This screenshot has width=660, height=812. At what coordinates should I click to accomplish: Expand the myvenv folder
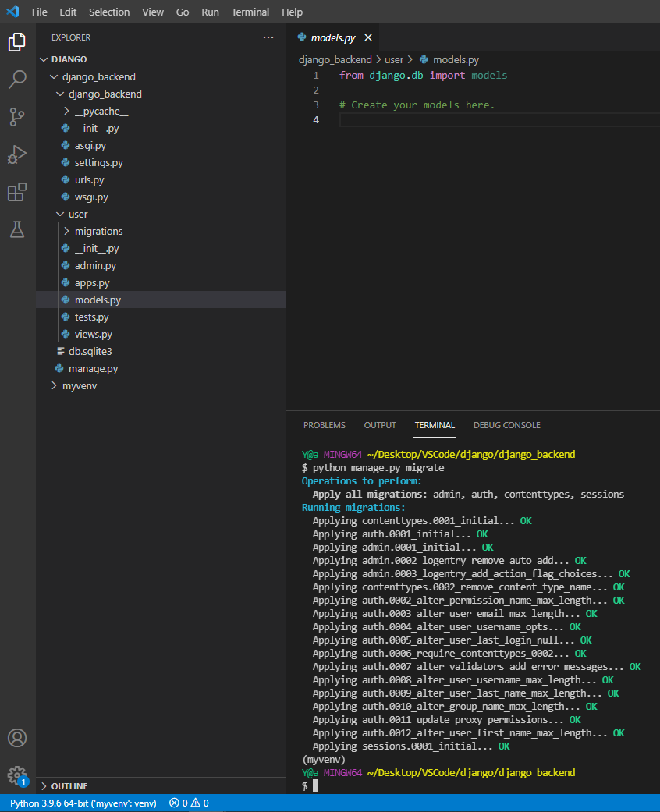pyautogui.click(x=79, y=386)
